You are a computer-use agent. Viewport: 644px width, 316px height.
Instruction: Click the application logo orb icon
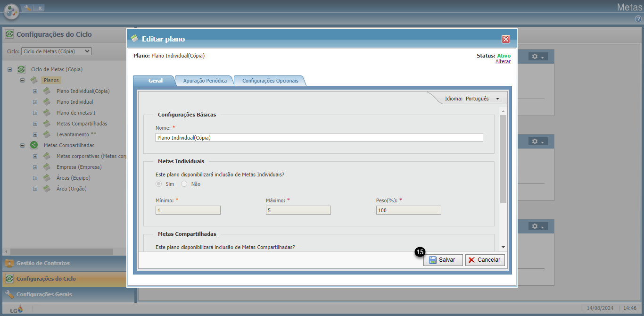pyautogui.click(x=11, y=11)
